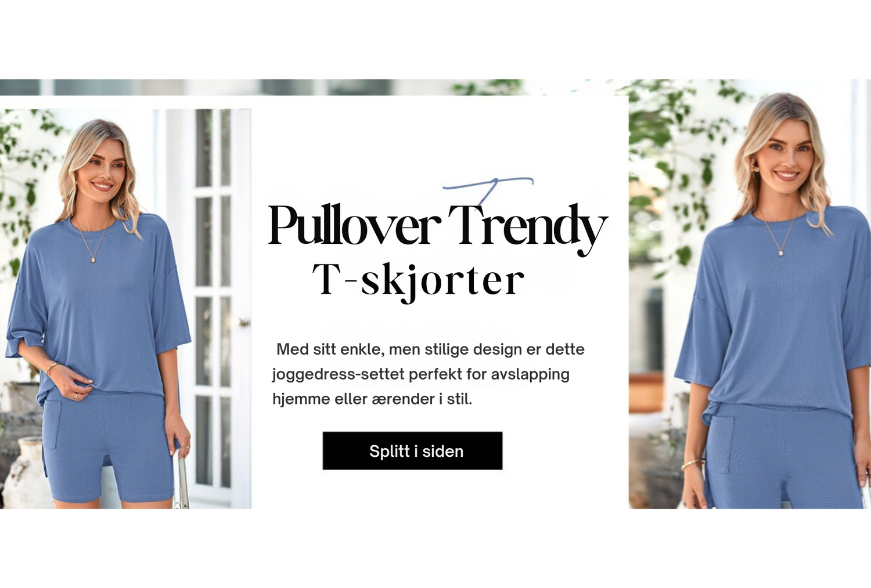Click the shorts pocket on the right model
The width and height of the screenshot is (871, 588).
pos(721,438)
